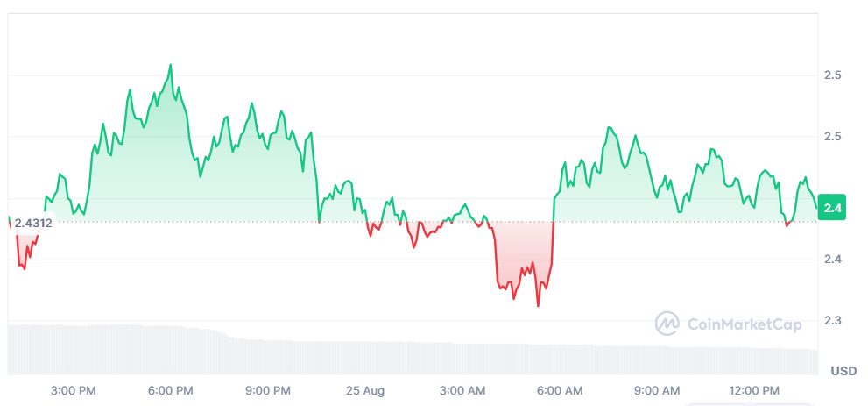
Task: Select the 9:00 AM time axis label
Action: [x=659, y=391]
